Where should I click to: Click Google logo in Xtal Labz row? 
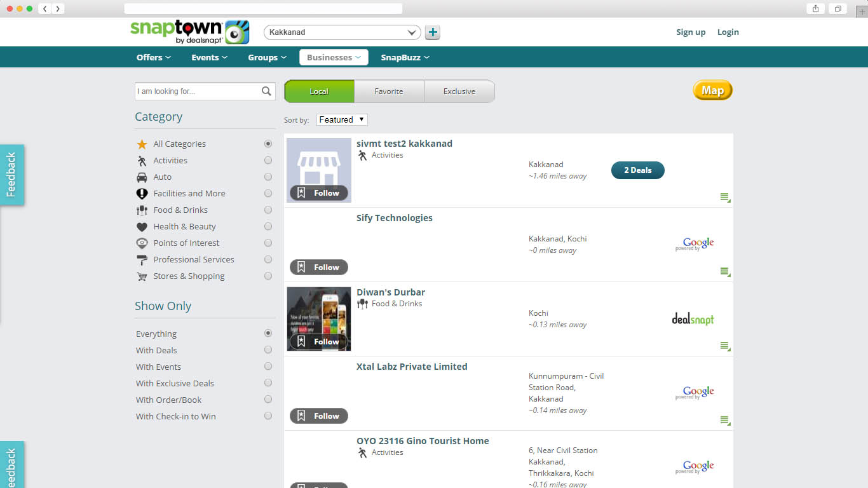click(x=695, y=393)
